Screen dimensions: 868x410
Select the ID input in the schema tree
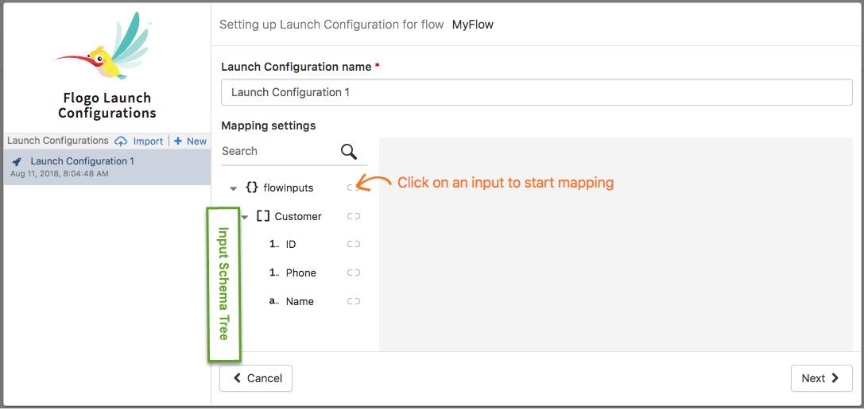tap(291, 245)
